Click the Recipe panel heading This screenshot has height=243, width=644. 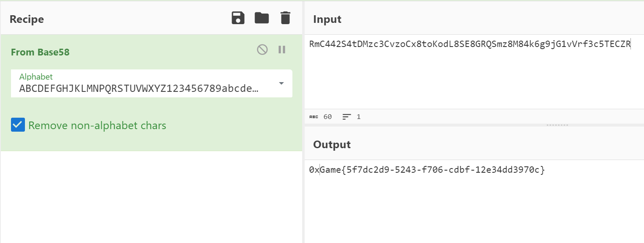(x=27, y=19)
